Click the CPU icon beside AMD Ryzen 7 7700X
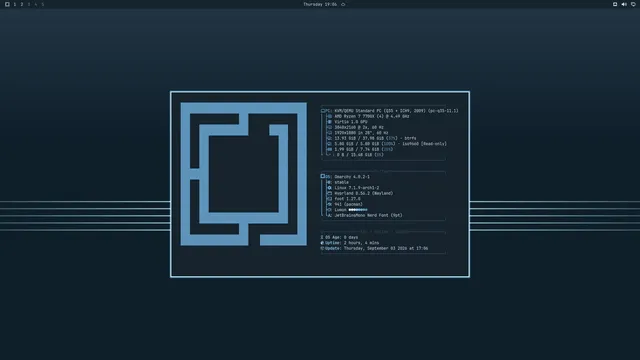 point(329,116)
